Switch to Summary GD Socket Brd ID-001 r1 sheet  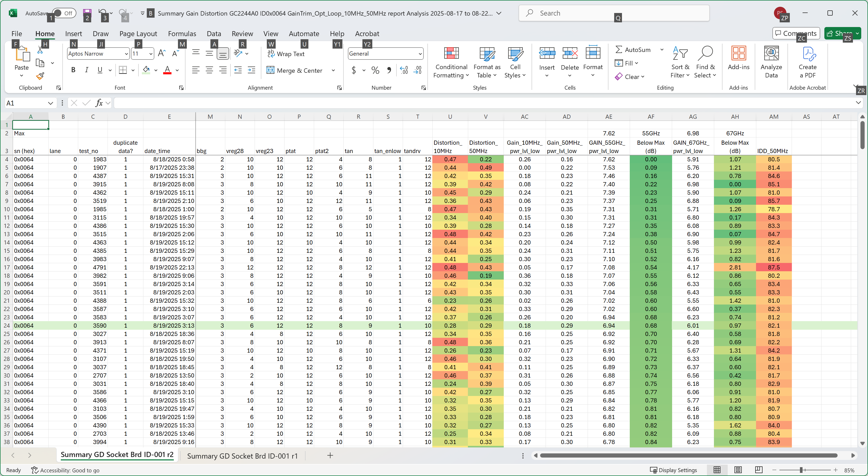(242, 456)
